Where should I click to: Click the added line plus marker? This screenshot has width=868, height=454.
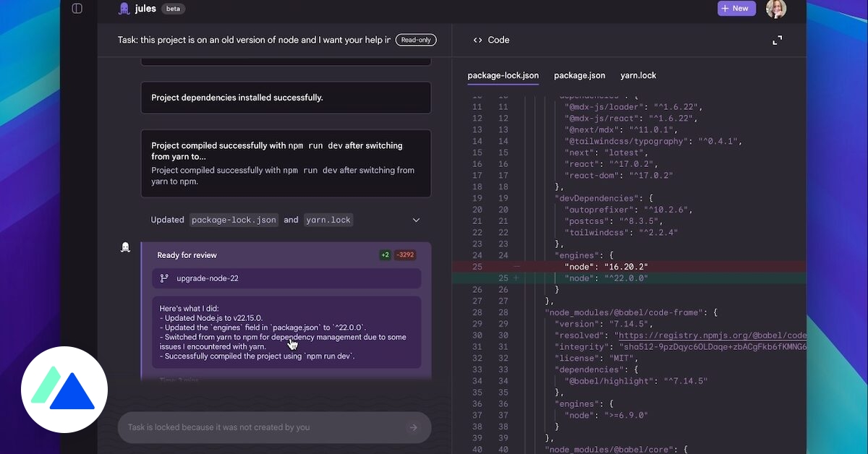click(516, 278)
